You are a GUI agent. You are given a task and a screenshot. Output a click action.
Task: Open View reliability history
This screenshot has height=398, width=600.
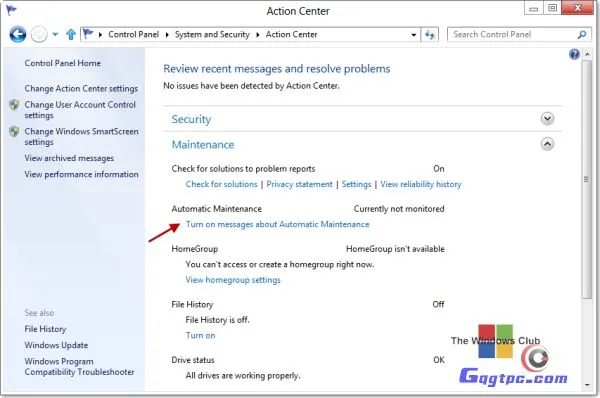[421, 184]
